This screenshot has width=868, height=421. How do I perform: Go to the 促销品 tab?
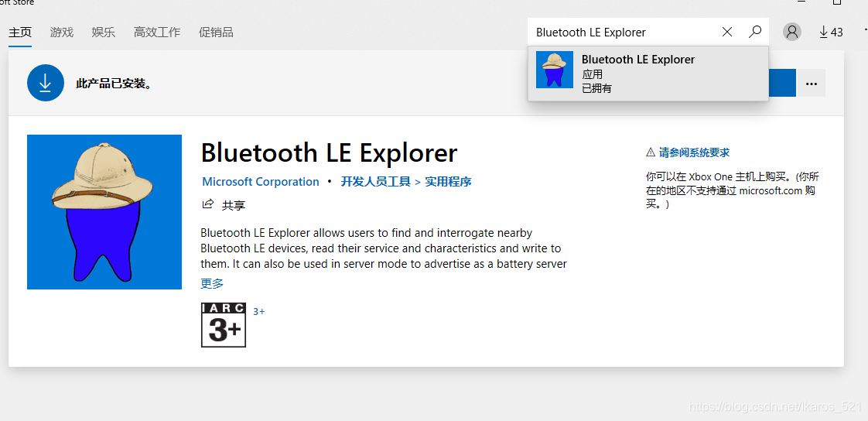pos(216,33)
